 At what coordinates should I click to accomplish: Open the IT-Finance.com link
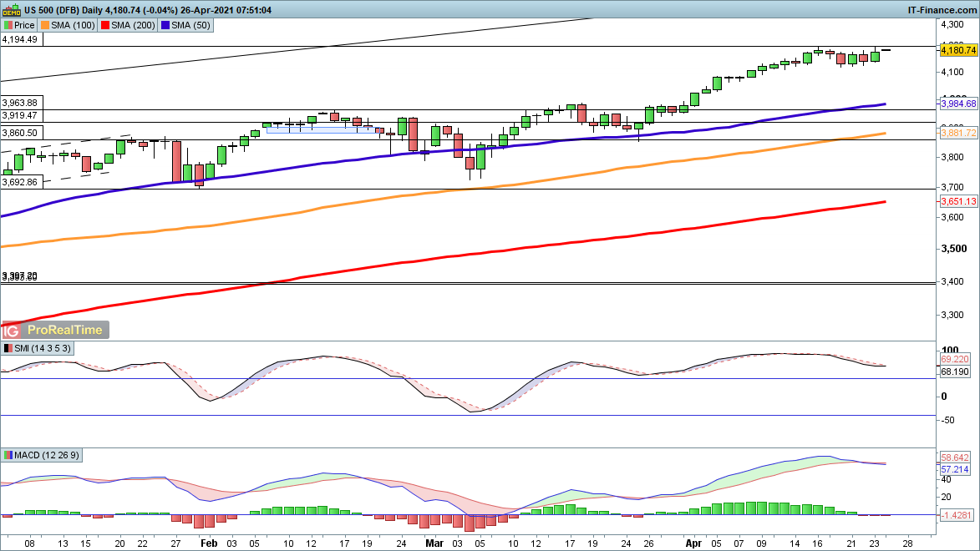tap(942, 9)
